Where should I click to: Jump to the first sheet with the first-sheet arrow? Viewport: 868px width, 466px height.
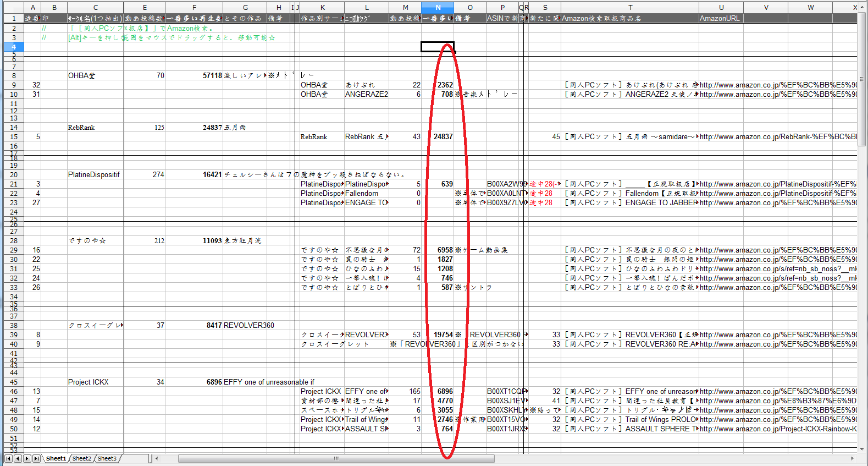pos(8,458)
